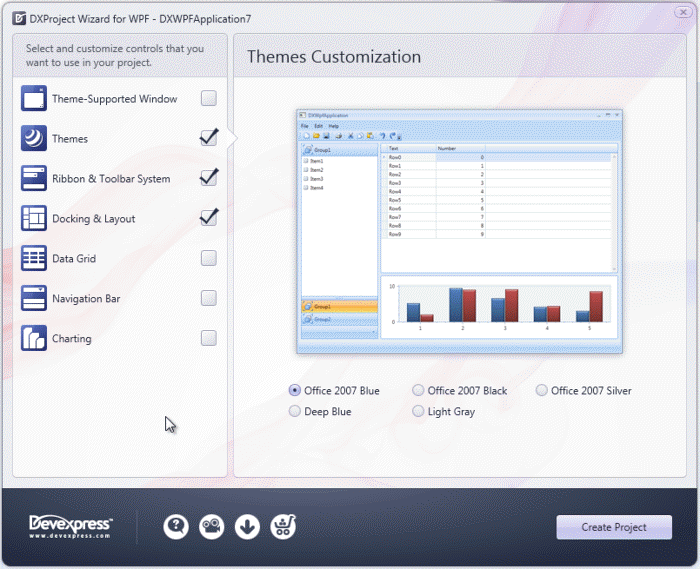Select the Themes list item label
The height and width of the screenshot is (569, 700).
click(x=70, y=139)
